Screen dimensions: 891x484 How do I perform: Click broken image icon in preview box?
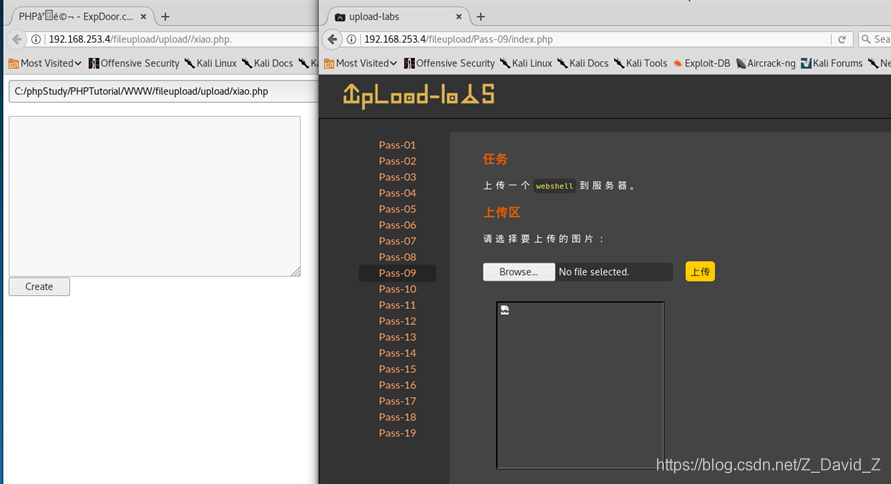coord(505,310)
